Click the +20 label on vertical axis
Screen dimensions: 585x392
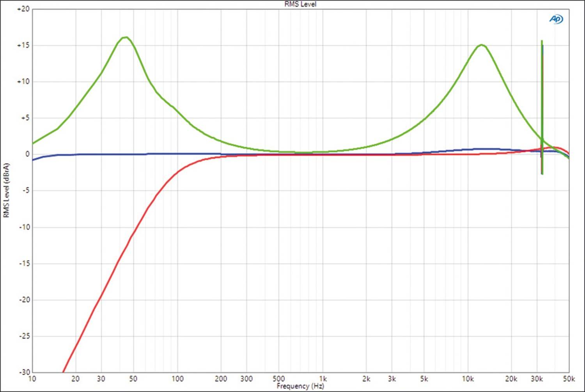click(x=23, y=9)
